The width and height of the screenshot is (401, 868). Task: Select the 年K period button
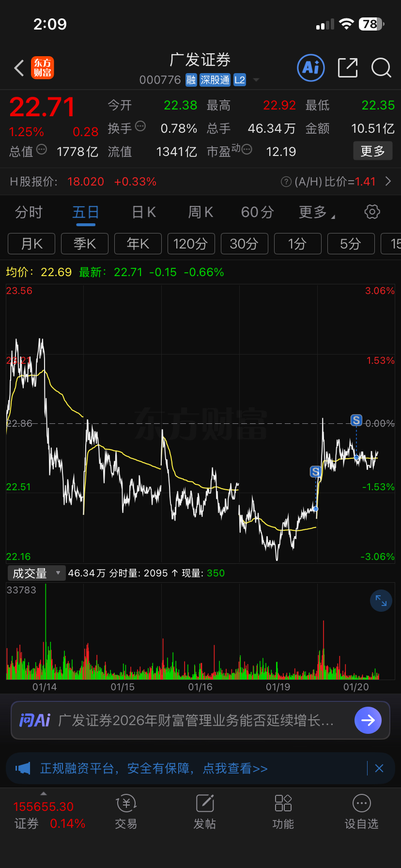(138, 244)
